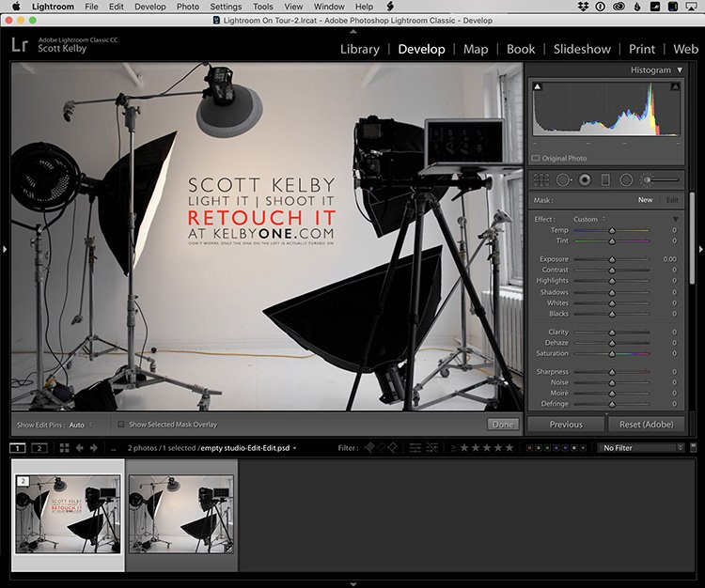This screenshot has height=588, width=705.
Task: Click the Clarity slider handle
Action: 612,333
